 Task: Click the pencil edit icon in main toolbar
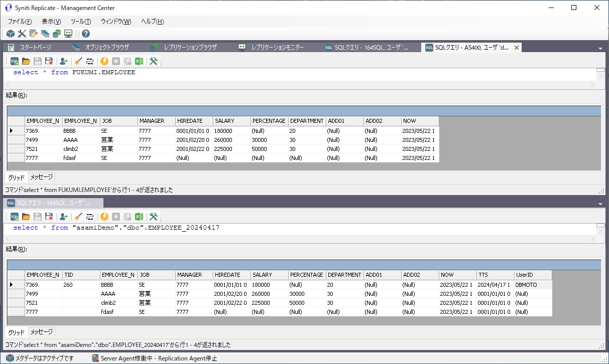click(34, 34)
